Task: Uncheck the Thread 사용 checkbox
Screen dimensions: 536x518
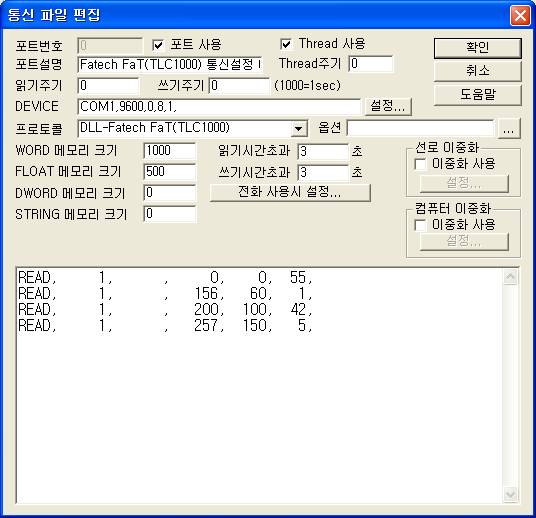Action: click(x=286, y=44)
